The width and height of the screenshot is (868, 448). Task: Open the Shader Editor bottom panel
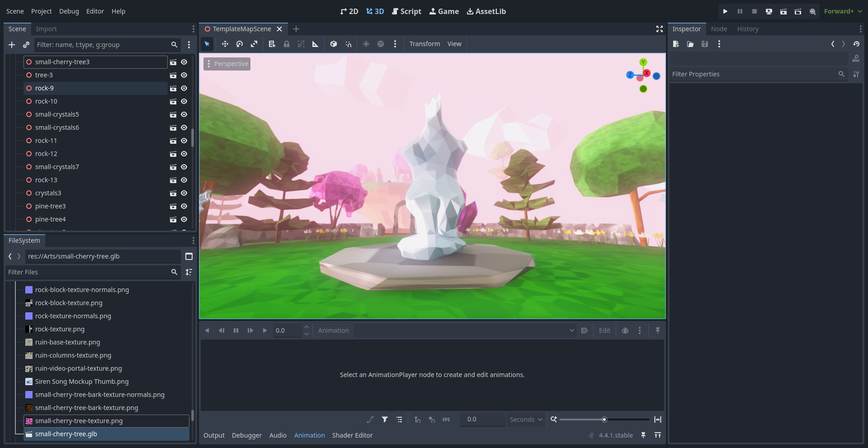click(352, 435)
